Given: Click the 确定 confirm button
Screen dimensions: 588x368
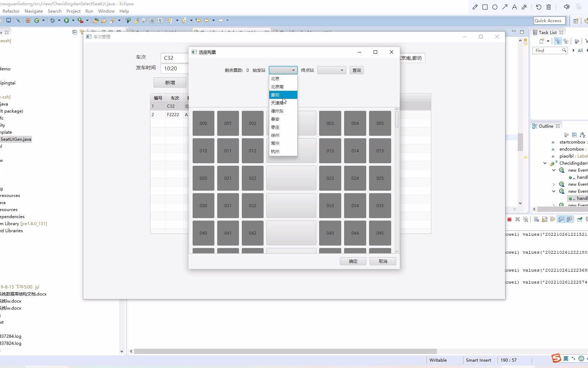Looking at the screenshot, I should [x=353, y=261].
